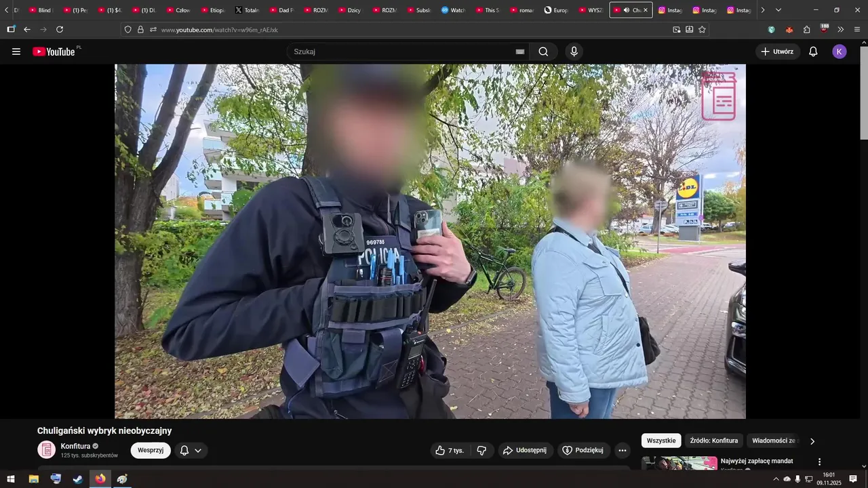The width and height of the screenshot is (868, 488).
Task: Open File Explorer from the taskbar
Action: pos(33,479)
